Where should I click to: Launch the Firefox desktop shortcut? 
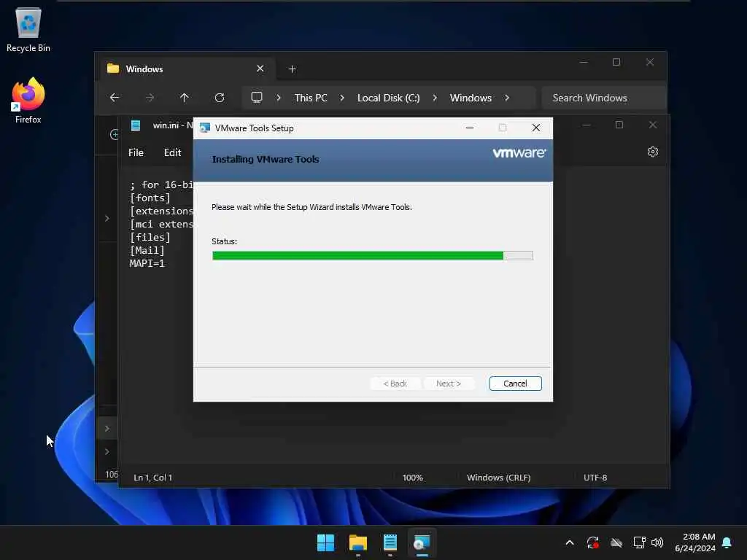tap(28, 101)
